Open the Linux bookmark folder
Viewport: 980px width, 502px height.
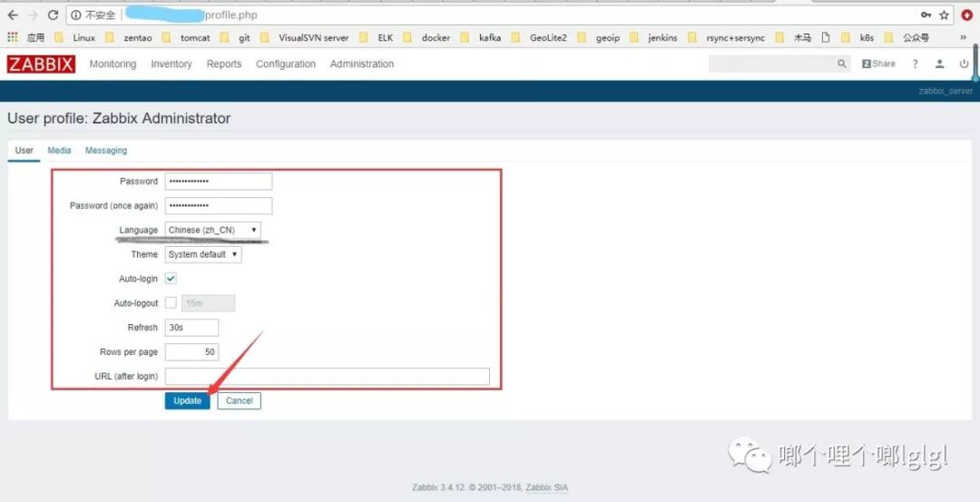75,37
